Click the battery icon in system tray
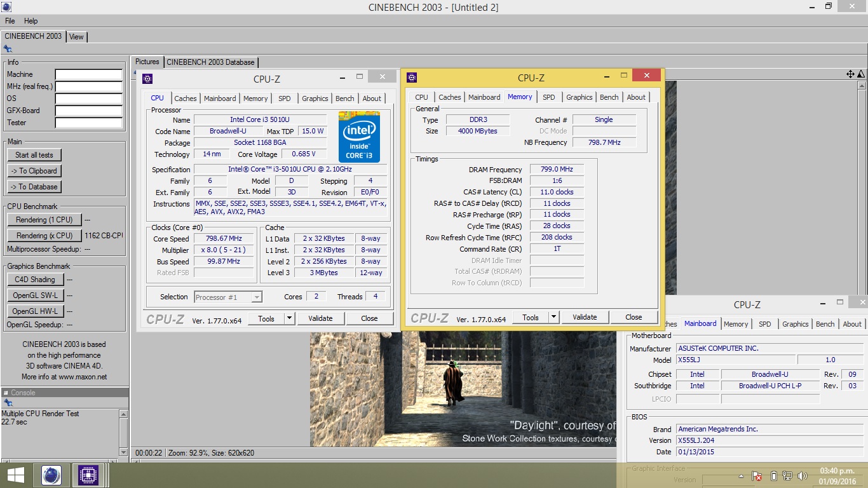 [x=773, y=476]
